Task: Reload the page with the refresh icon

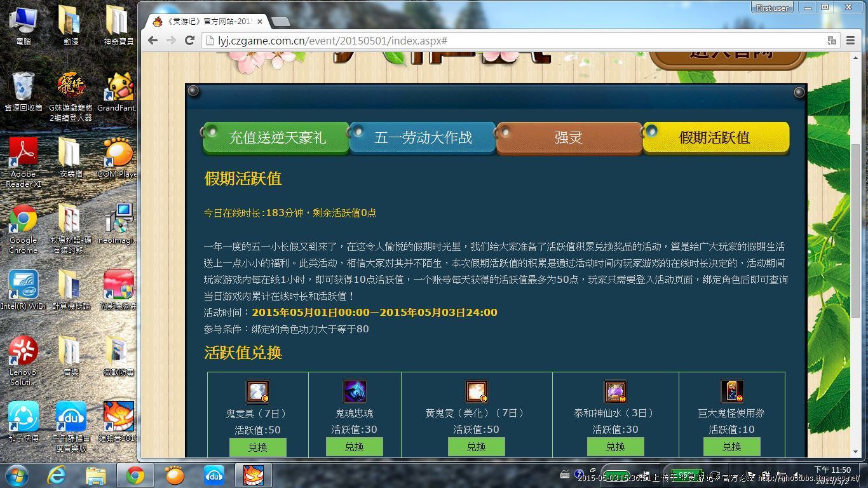Action: click(189, 41)
